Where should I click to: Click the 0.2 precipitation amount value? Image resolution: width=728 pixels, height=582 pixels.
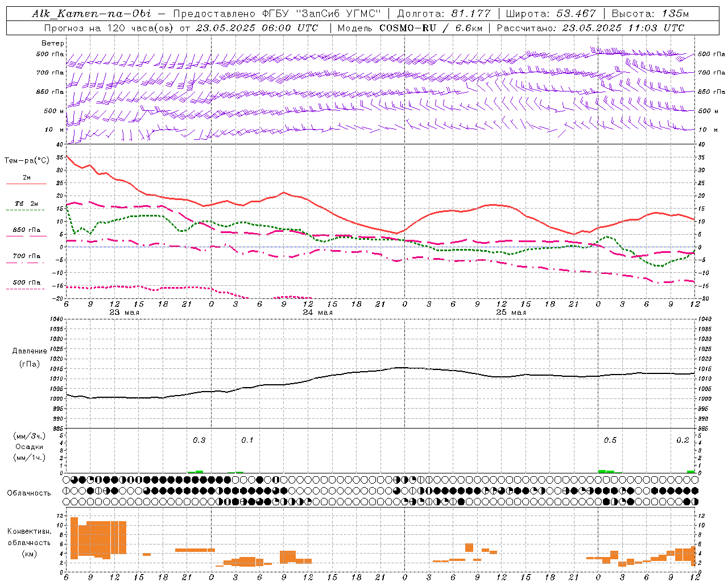(x=682, y=440)
